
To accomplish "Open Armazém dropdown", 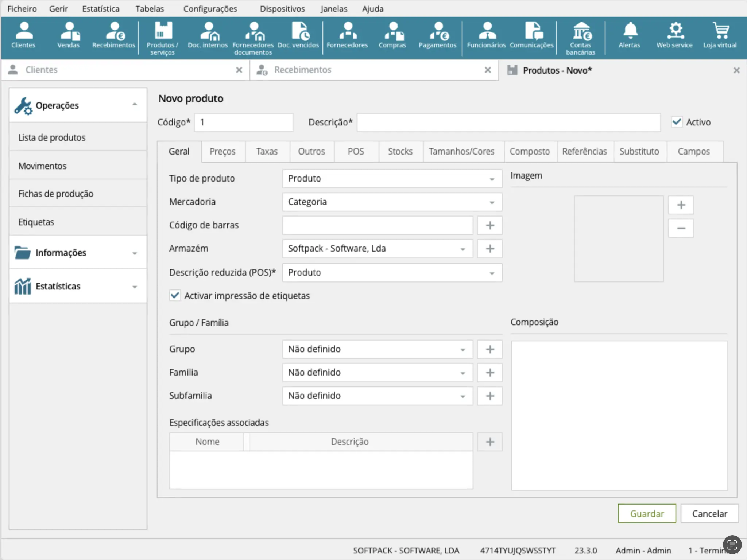I will tap(378, 249).
